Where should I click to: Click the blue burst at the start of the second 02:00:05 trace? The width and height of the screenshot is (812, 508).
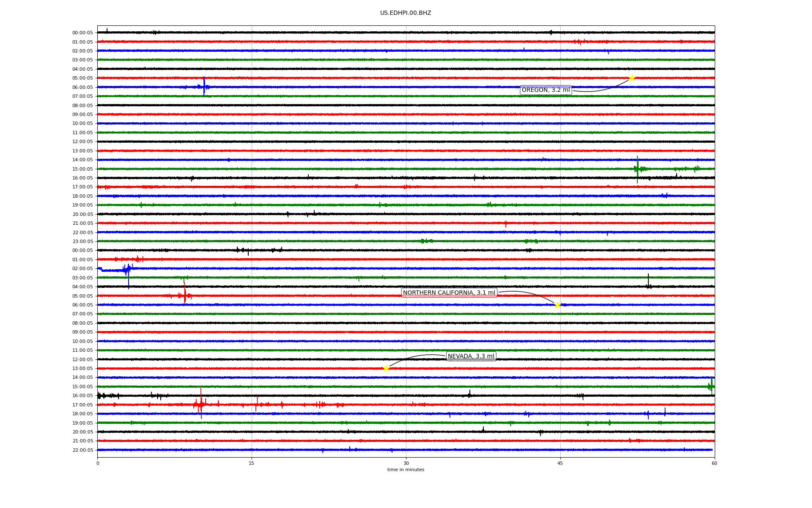click(x=127, y=269)
